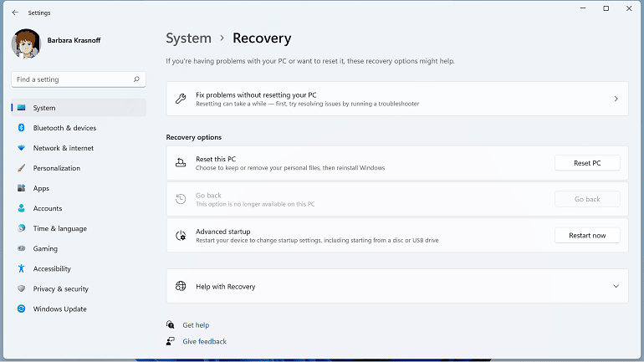
Task: Expand Help with Recovery chevron
Action: tap(616, 286)
